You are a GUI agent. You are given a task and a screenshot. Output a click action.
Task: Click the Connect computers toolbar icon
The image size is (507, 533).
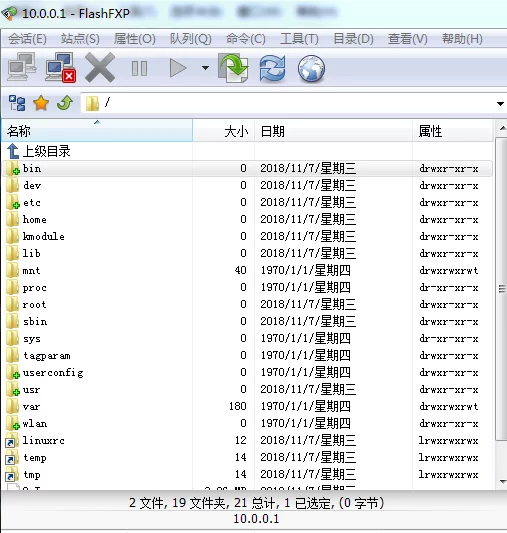point(22,67)
